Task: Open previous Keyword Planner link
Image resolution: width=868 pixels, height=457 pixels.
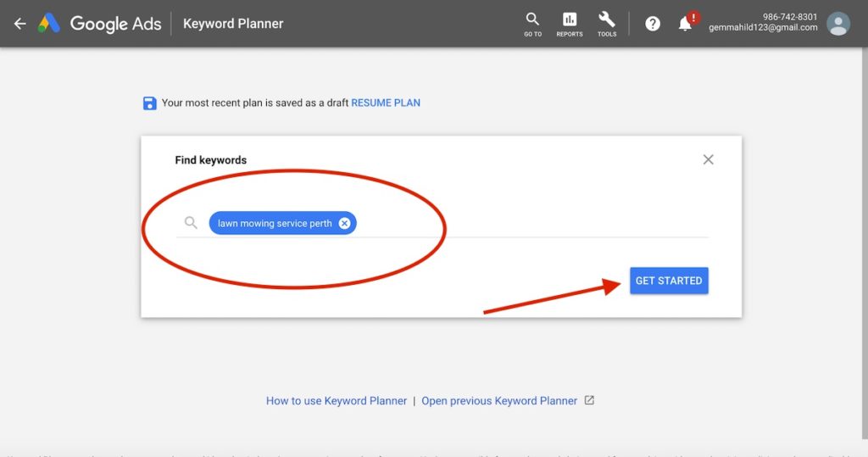Action: [499, 400]
